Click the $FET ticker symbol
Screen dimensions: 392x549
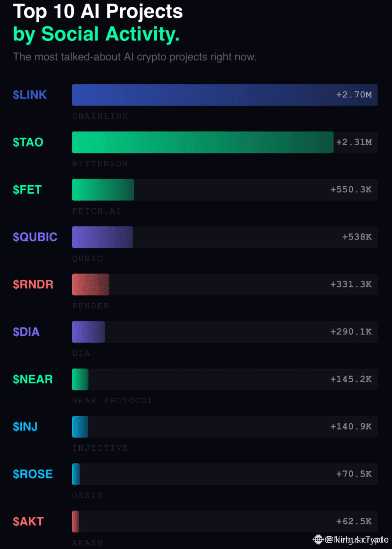[27, 190]
